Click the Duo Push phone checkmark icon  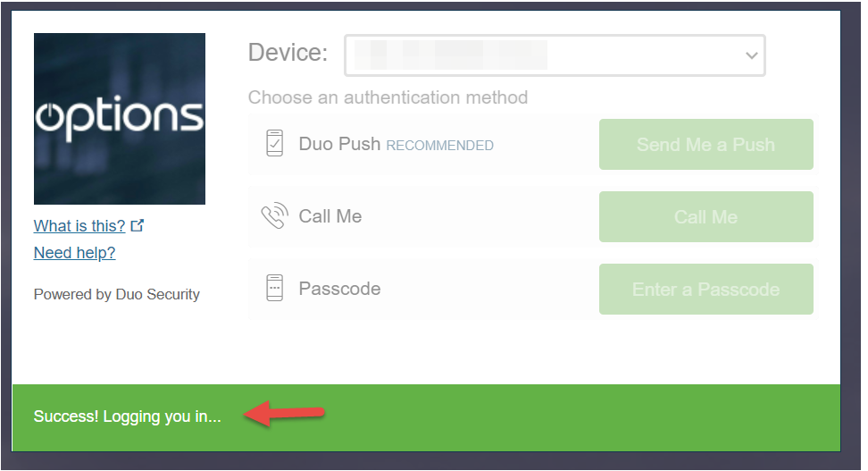pos(274,144)
